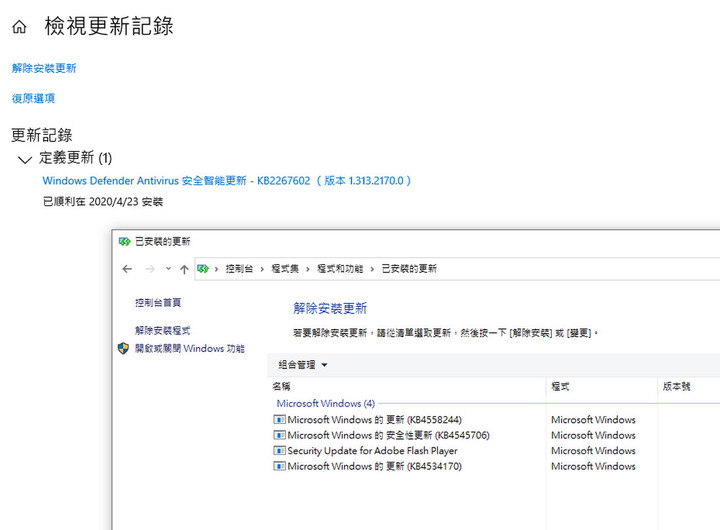The height and width of the screenshot is (530, 720).
Task: Go back in the 已安裝的更新 window
Action: 127,269
